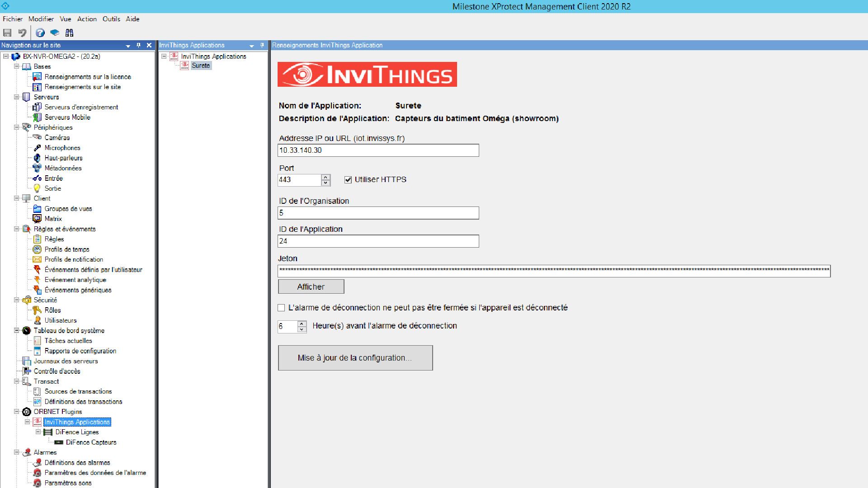868x488 pixels.
Task: Click the Entrée input icon
Action: coord(37,178)
